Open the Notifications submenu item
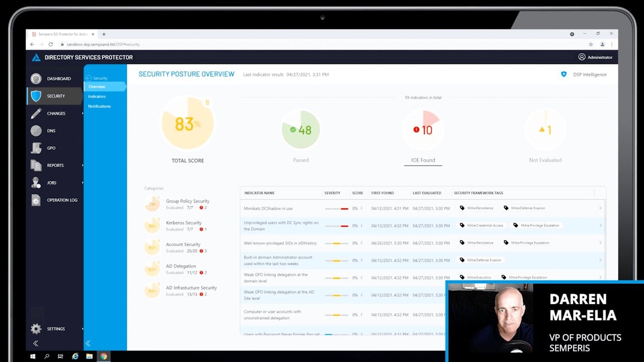 [x=99, y=106]
